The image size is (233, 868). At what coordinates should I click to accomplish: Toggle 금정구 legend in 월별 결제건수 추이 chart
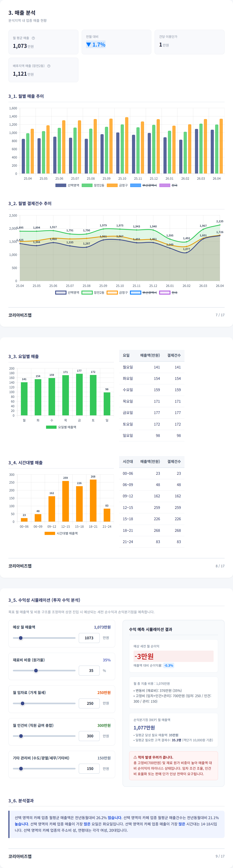coord(117,292)
